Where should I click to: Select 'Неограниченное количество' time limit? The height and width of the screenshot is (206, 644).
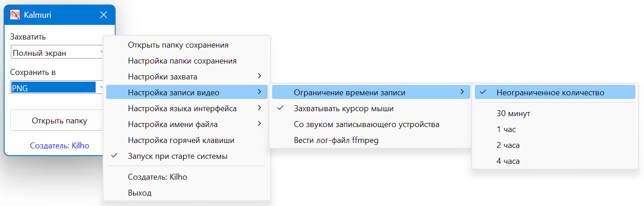coord(550,93)
